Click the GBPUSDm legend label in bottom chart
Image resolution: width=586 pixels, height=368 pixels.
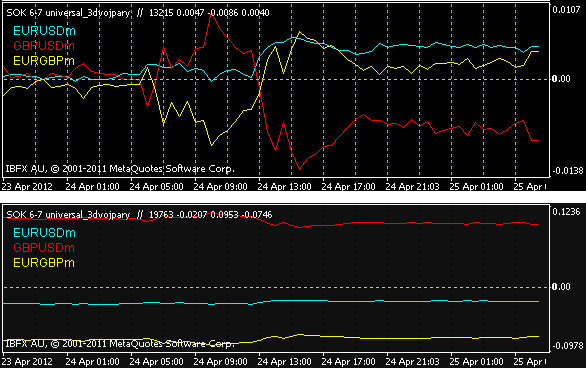(x=44, y=248)
